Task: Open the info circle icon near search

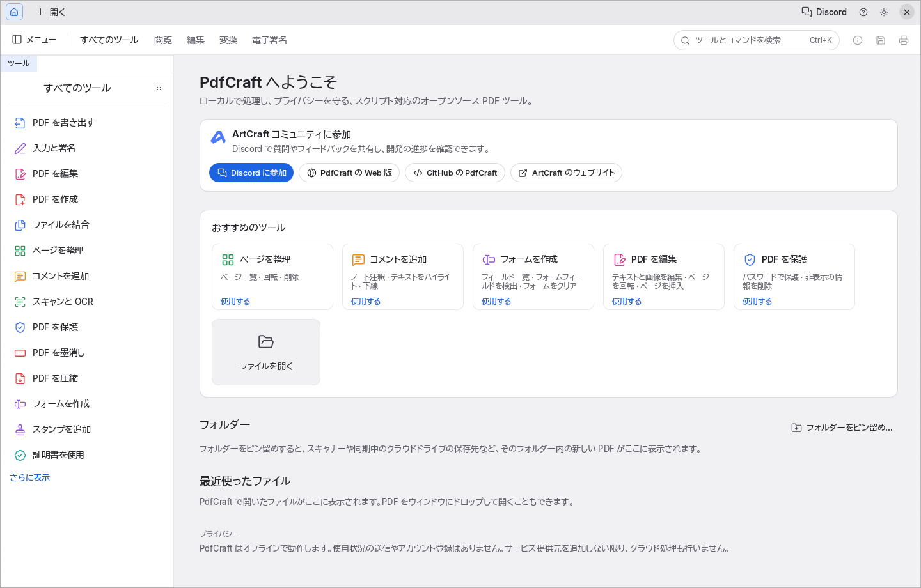Action: point(858,40)
